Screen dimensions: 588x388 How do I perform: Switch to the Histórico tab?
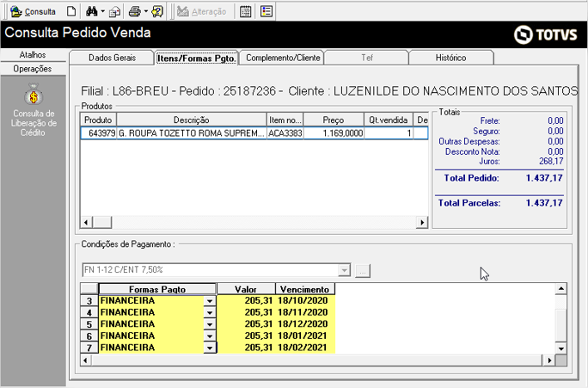450,58
